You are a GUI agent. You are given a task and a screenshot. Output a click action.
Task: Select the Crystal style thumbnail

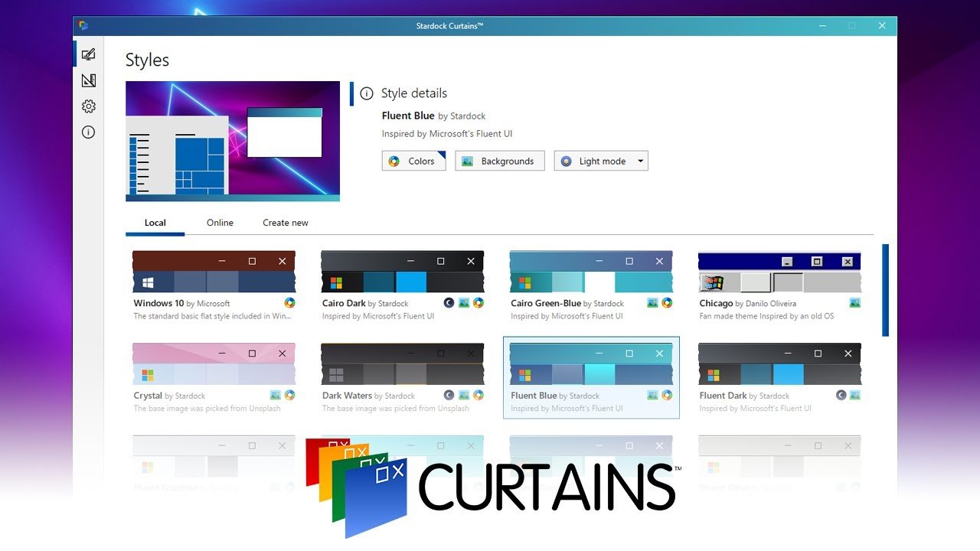(x=214, y=364)
